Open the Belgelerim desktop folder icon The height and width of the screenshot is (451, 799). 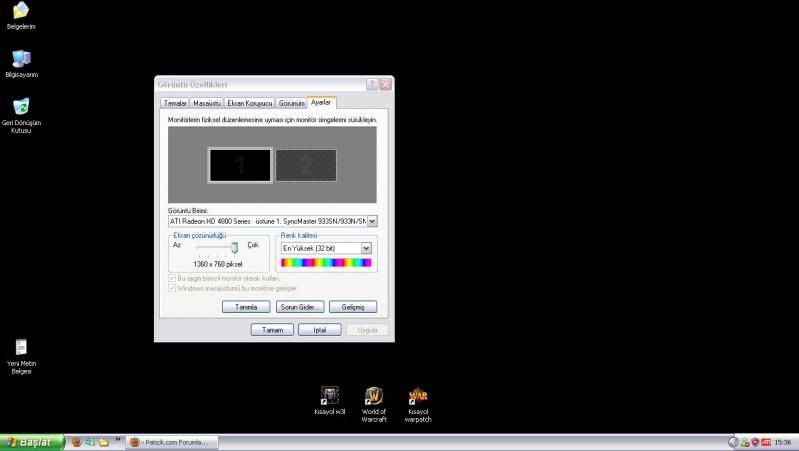tap(21, 11)
